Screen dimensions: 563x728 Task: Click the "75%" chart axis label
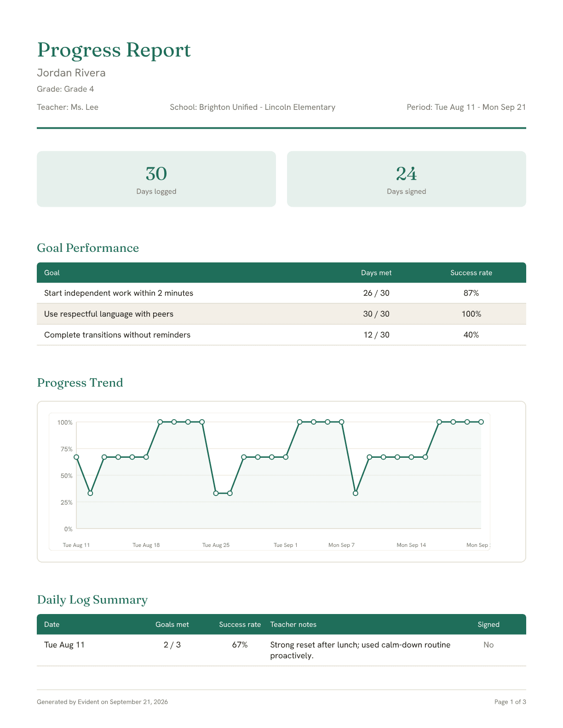point(67,449)
